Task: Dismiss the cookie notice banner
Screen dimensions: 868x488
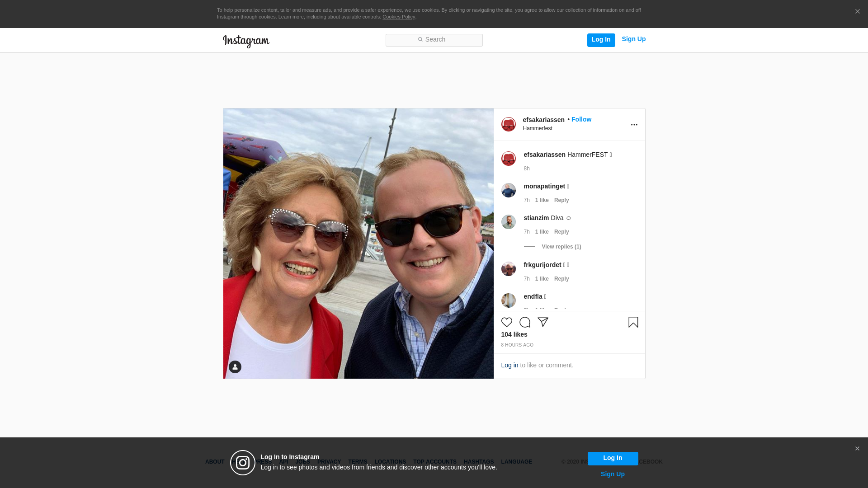Action: click(x=857, y=12)
